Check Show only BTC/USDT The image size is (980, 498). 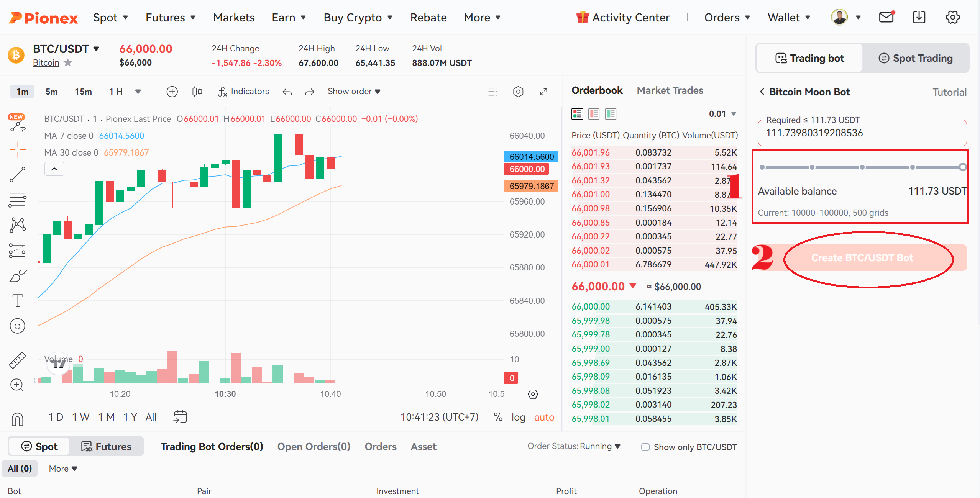point(645,447)
